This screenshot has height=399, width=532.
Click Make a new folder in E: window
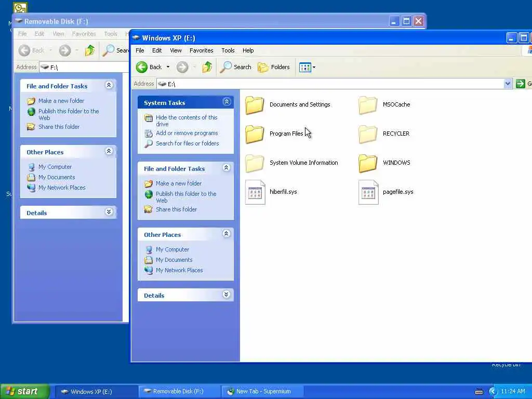[179, 183]
